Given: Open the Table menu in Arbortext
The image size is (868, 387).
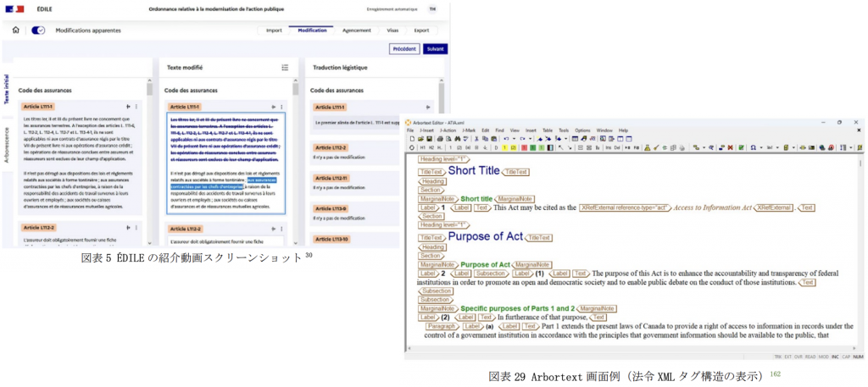Looking at the screenshot, I should (548, 130).
